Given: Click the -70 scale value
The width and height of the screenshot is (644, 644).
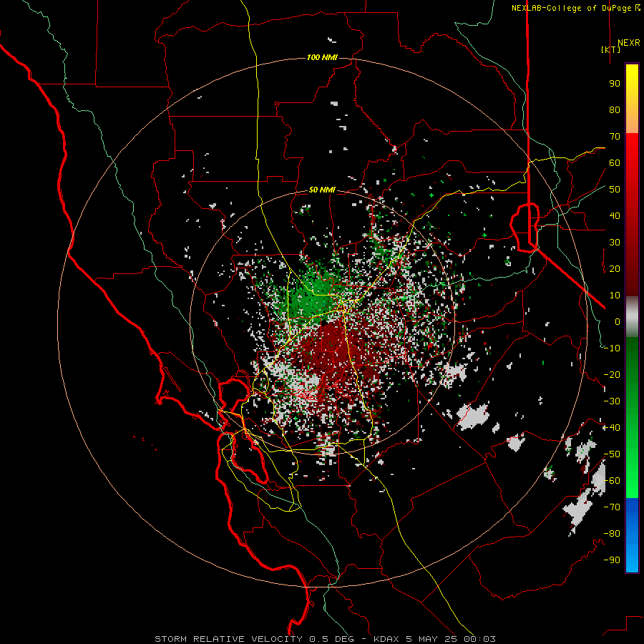Looking at the screenshot, I should [x=612, y=507].
